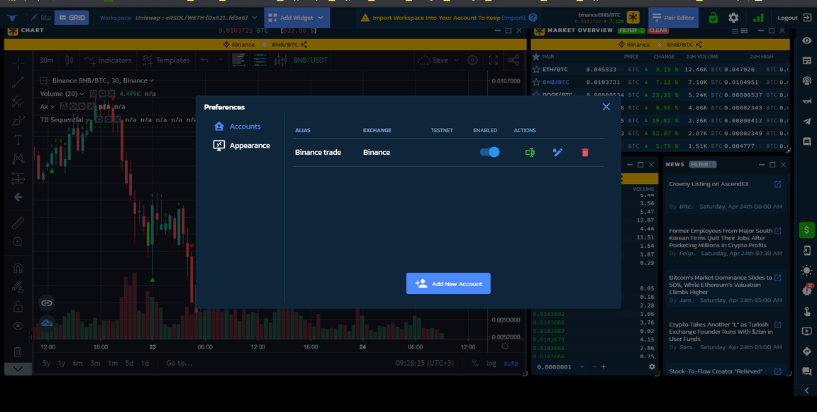This screenshot has height=412, width=817.
Task: Click the green dollar icon in right sidebar
Action: 807,230
